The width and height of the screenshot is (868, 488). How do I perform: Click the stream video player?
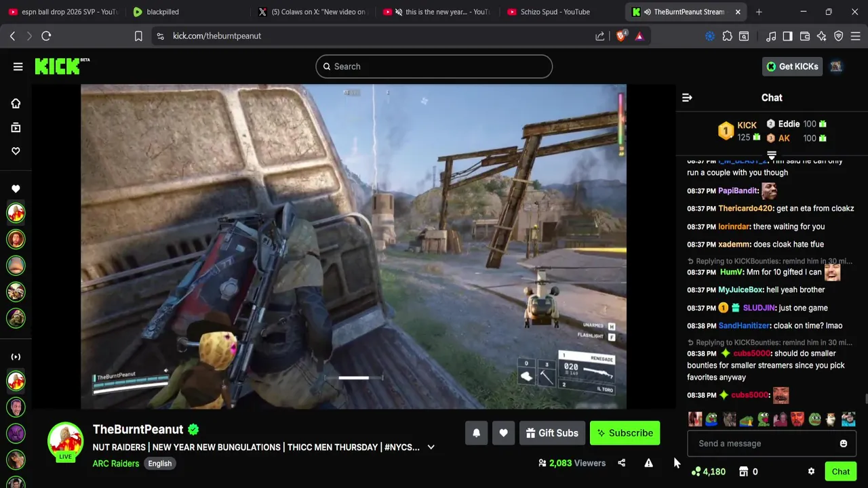click(x=353, y=247)
